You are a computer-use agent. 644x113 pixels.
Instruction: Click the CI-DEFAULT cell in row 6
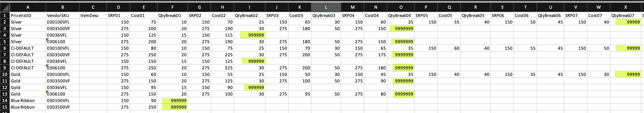point(28,48)
